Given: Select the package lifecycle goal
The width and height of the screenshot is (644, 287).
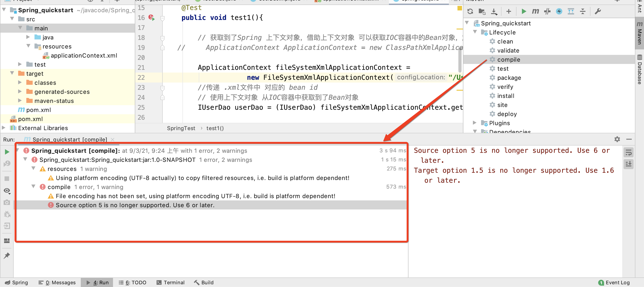Looking at the screenshot, I should click(x=509, y=78).
